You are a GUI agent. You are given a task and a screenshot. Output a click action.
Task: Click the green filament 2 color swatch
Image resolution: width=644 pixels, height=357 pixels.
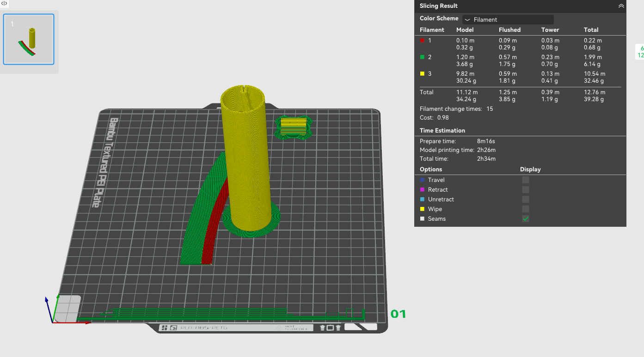(x=422, y=57)
